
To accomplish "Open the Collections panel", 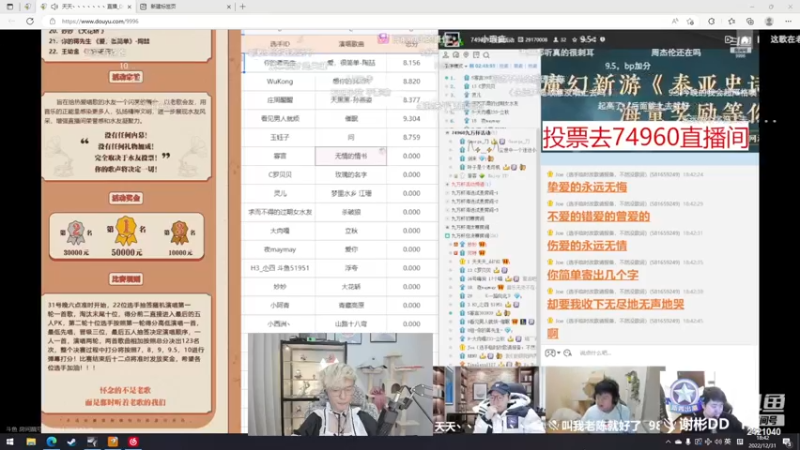I will [x=750, y=21].
